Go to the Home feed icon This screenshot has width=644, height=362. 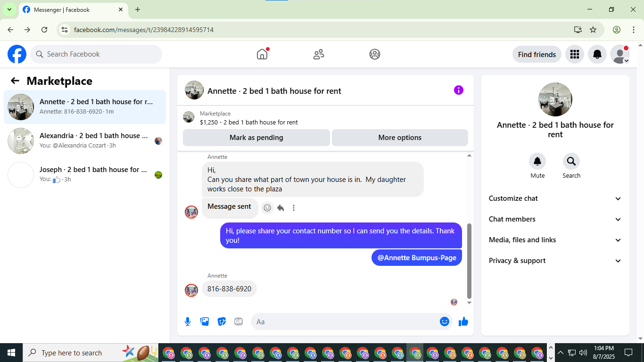[x=262, y=54]
